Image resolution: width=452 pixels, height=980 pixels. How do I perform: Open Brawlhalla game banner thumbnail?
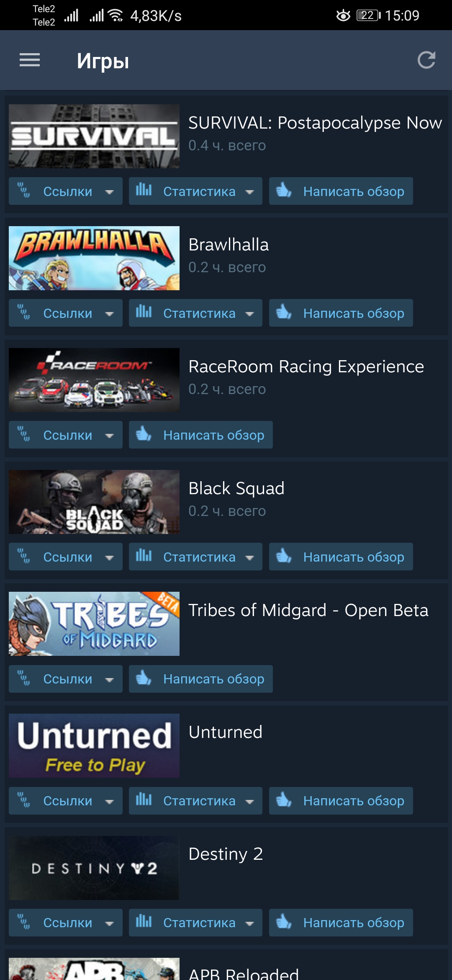coord(94,258)
